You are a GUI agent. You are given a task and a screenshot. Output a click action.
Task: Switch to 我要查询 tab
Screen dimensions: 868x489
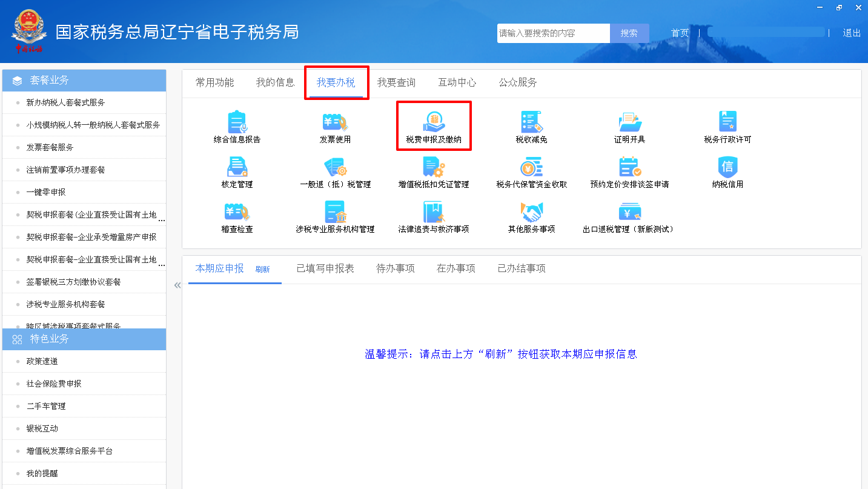[396, 83]
